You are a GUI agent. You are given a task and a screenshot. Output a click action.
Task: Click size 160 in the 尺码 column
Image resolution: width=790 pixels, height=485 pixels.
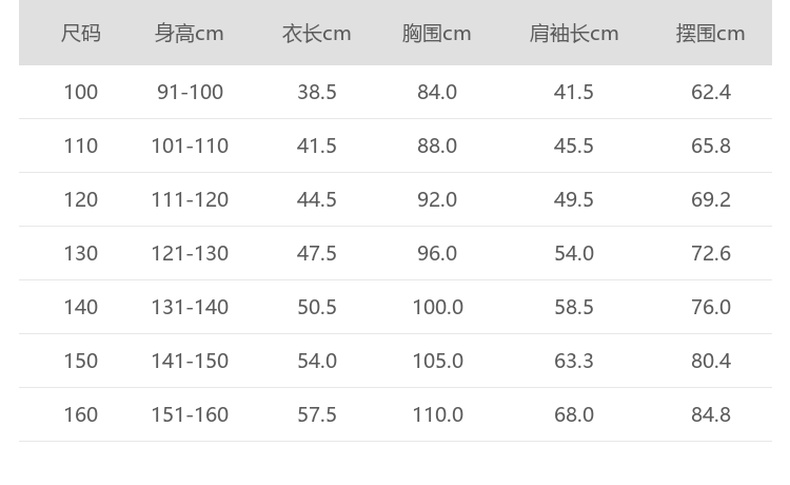(81, 415)
